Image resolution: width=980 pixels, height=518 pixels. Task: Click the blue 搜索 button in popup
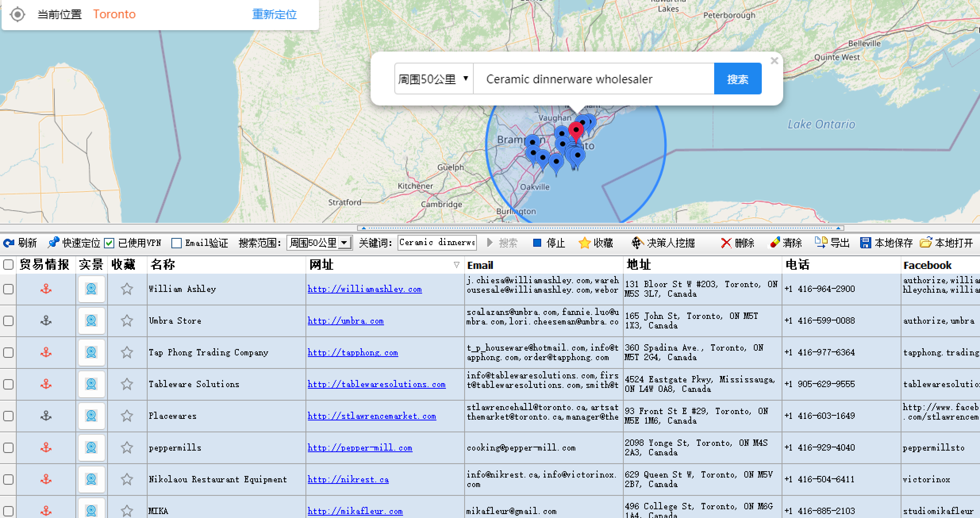(x=738, y=79)
